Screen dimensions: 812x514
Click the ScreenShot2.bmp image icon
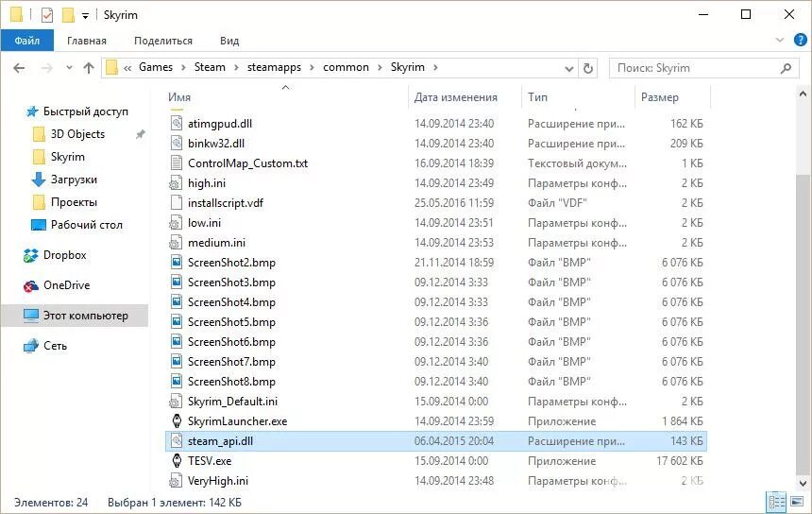tap(177, 262)
